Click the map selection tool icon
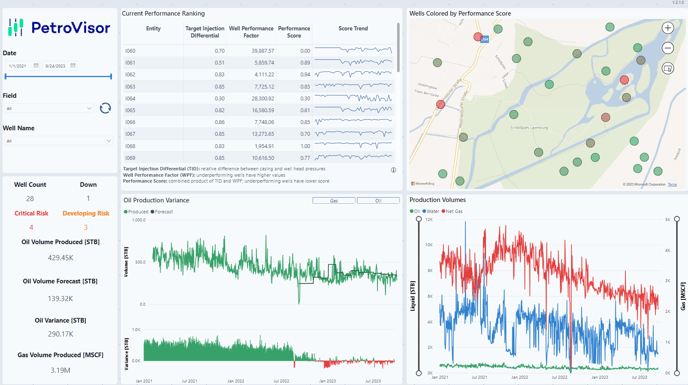 [667, 68]
